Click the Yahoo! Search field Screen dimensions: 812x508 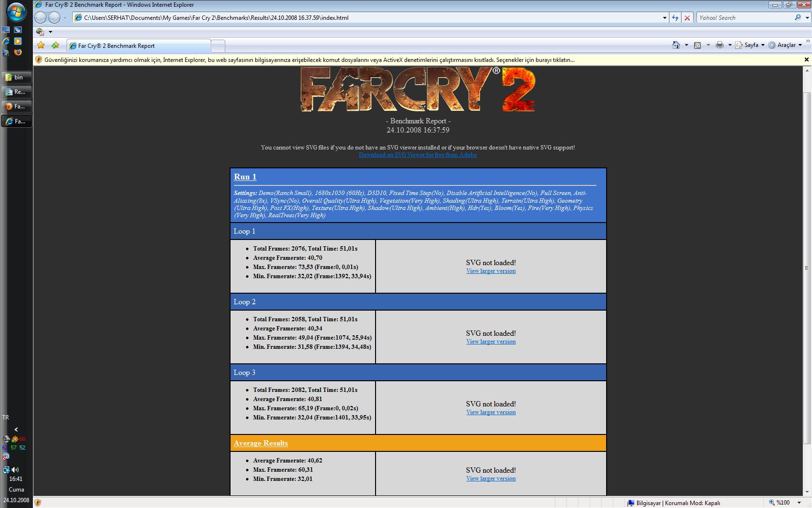tap(745, 18)
